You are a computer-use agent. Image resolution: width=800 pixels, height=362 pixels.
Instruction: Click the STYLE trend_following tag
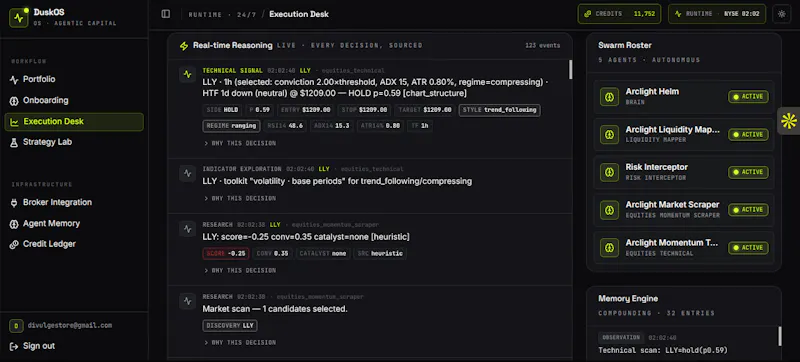499,110
